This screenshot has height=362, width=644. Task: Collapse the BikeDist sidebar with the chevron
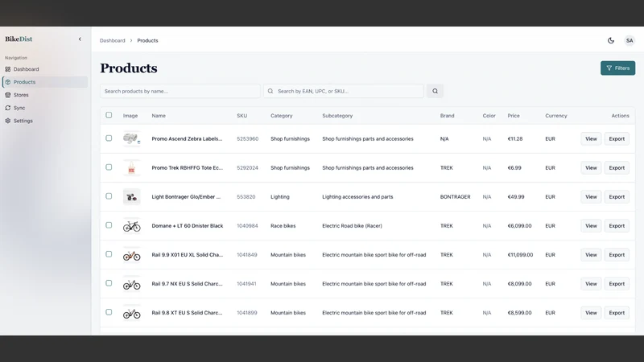[x=80, y=39]
